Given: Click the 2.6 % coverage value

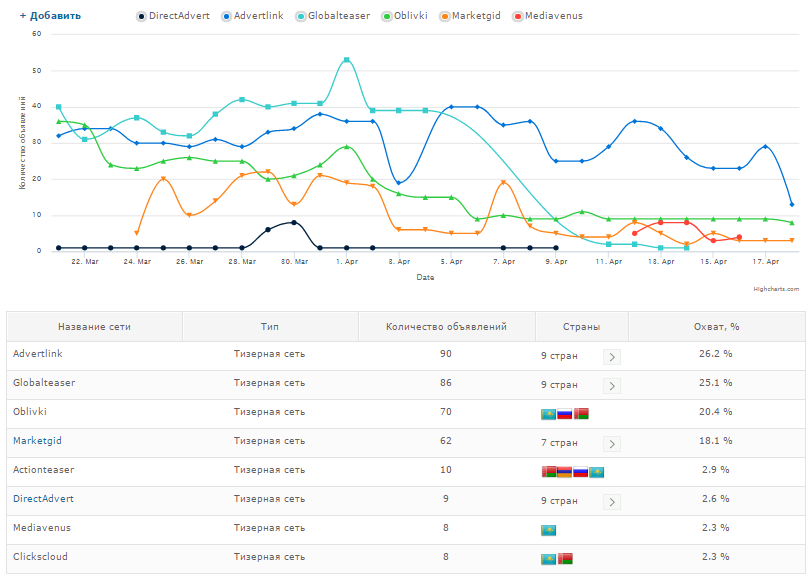Looking at the screenshot, I should [x=716, y=499].
